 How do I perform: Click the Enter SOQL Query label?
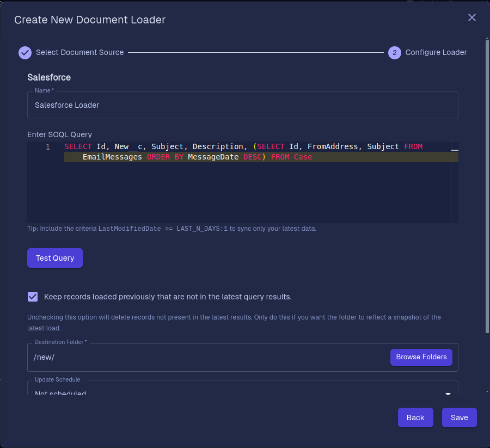coord(60,134)
